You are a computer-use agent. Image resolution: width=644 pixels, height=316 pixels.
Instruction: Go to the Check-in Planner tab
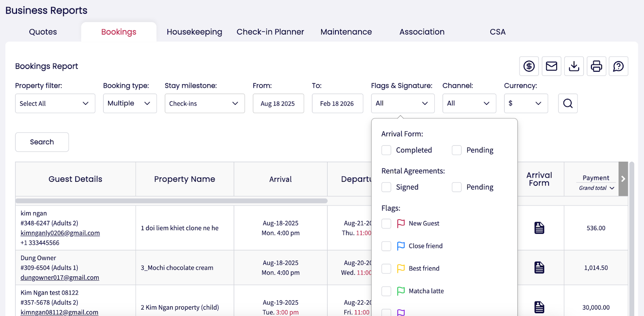click(270, 32)
